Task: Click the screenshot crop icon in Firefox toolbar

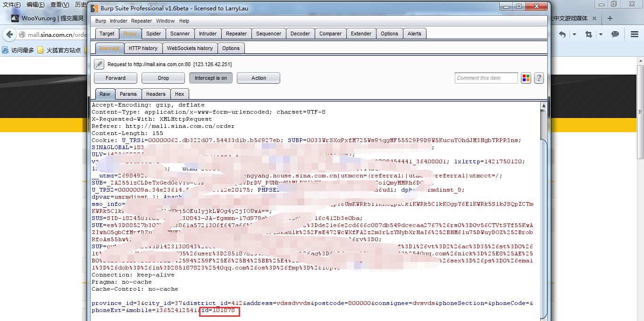Action: pos(588,34)
